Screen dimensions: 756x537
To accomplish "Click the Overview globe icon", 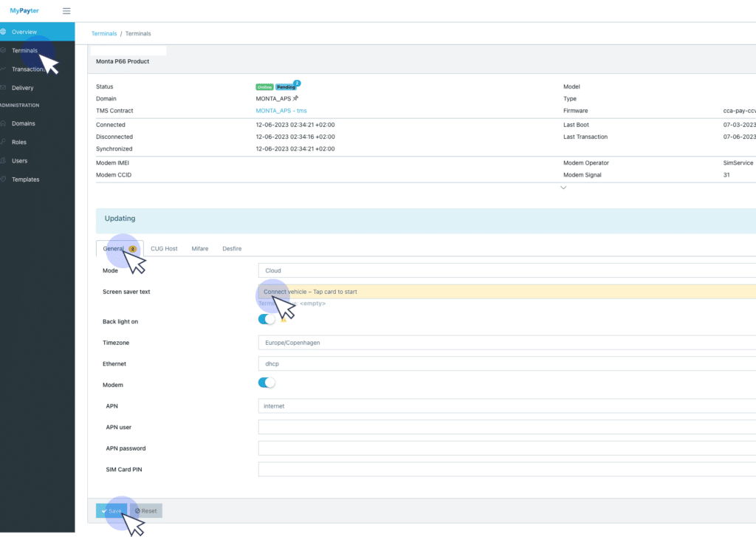I will [3, 32].
